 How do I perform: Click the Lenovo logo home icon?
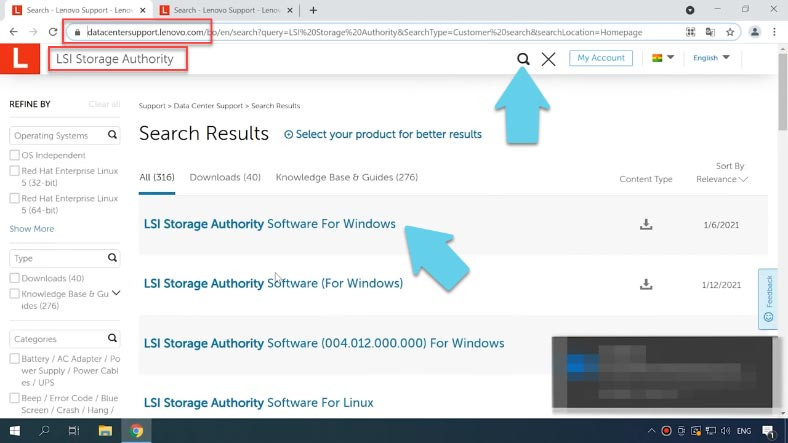point(20,59)
